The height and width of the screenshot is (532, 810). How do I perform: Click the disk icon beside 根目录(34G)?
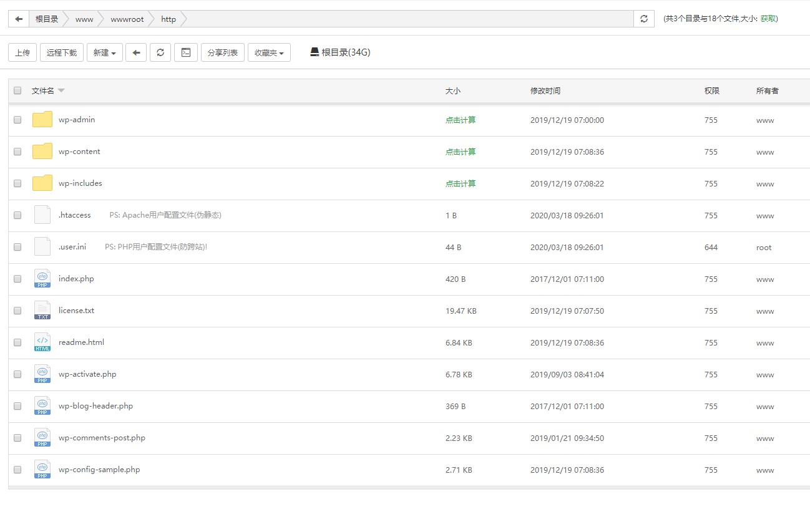coord(315,52)
